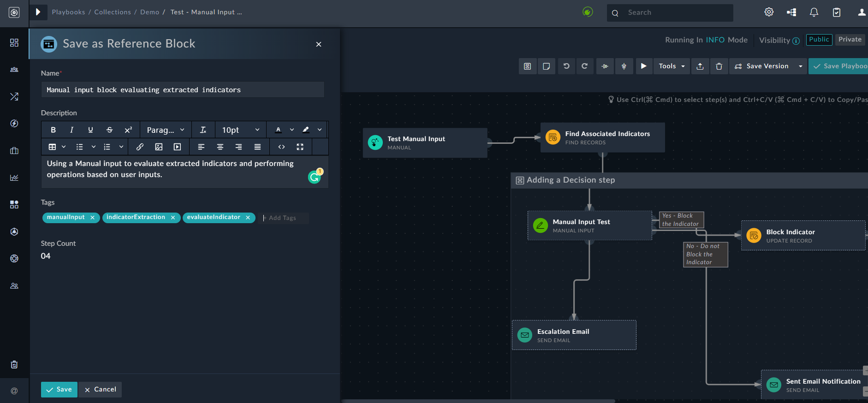868x403 pixels.
Task: Click the Cancel button
Action: (100, 390)
